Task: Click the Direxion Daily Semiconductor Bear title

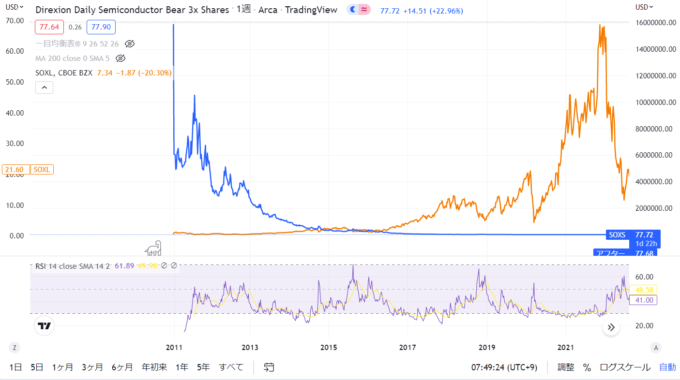Action: [132, 10]
